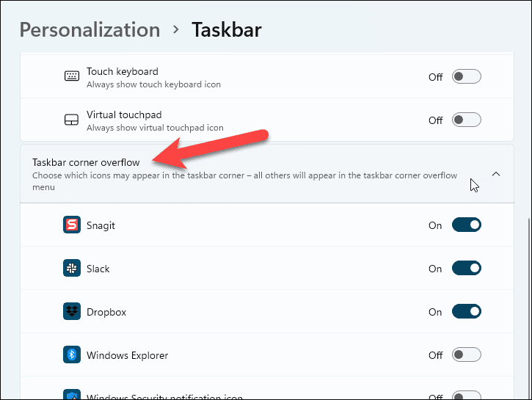Toggle the Windows Security notification icon switch

point(466,396)
